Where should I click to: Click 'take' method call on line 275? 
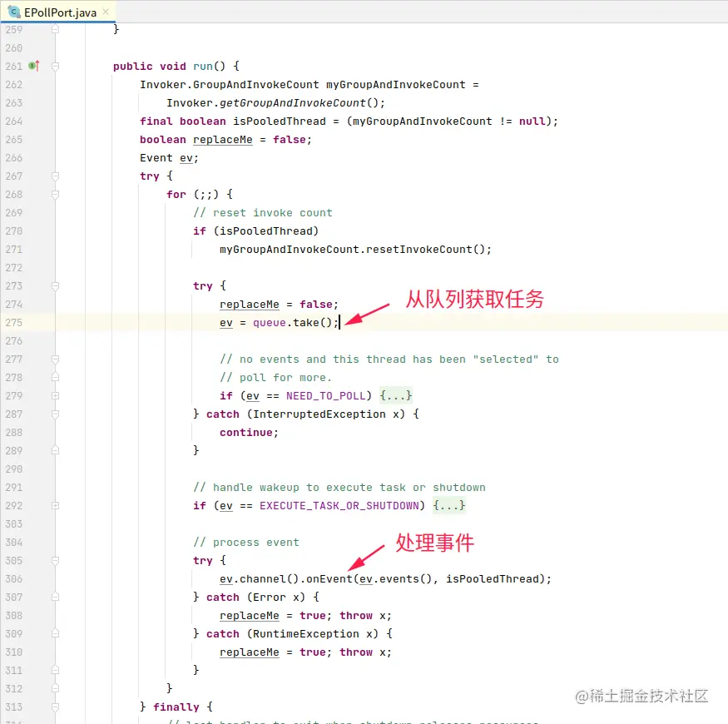coord(306,322)
